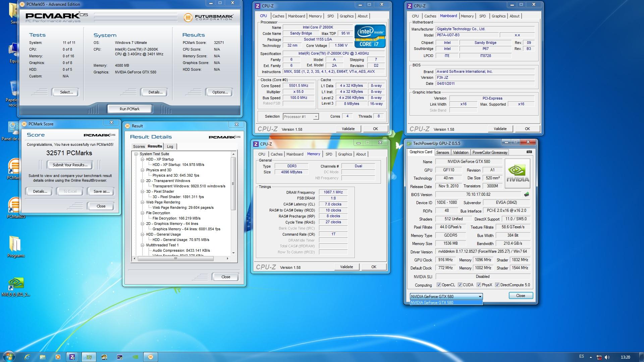Click the Options... button under Results

pyautogui.click(x=220, y=92)
